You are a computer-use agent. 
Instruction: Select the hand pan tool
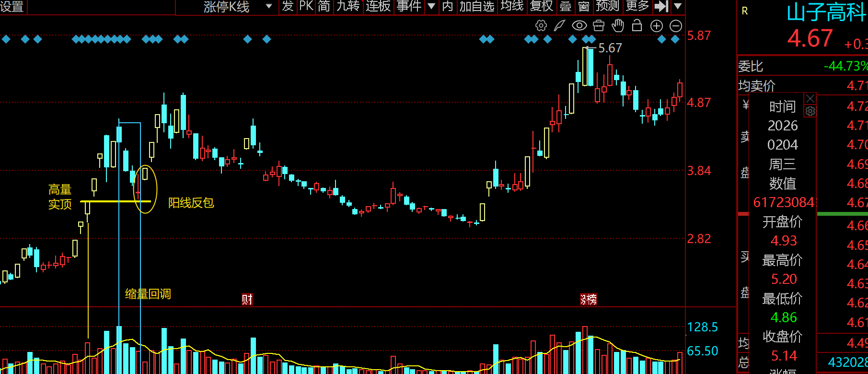pyautogui.click(x=618, y=26)
